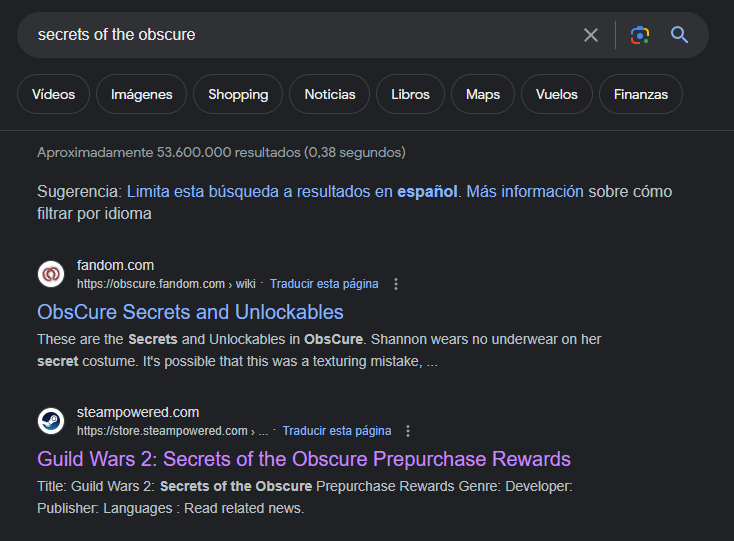Click in the search field with 'secrets of the obscure'
This screenshot has height=541, width=734.
300,35
